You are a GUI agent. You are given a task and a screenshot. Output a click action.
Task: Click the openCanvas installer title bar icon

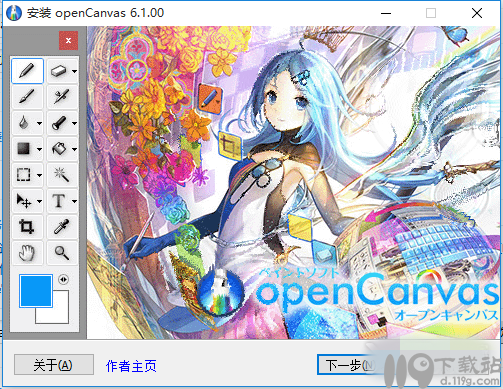click(x=14, y=13)
